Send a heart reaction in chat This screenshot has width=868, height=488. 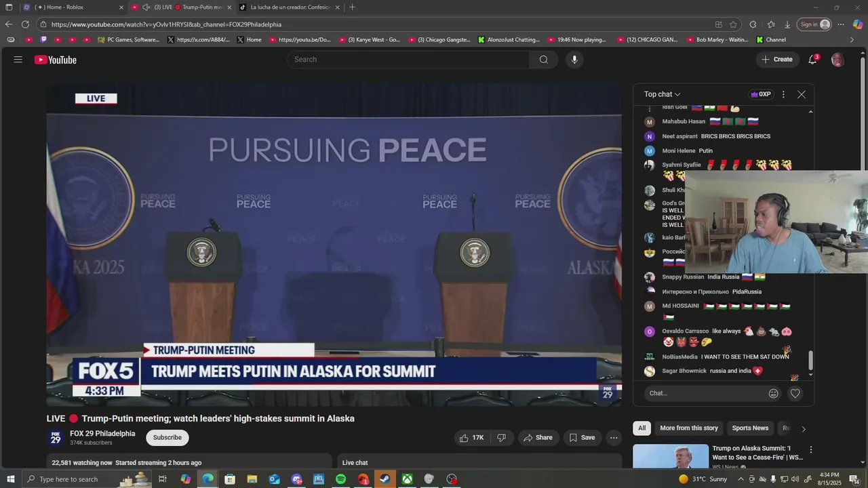click(x=795, y=393)
